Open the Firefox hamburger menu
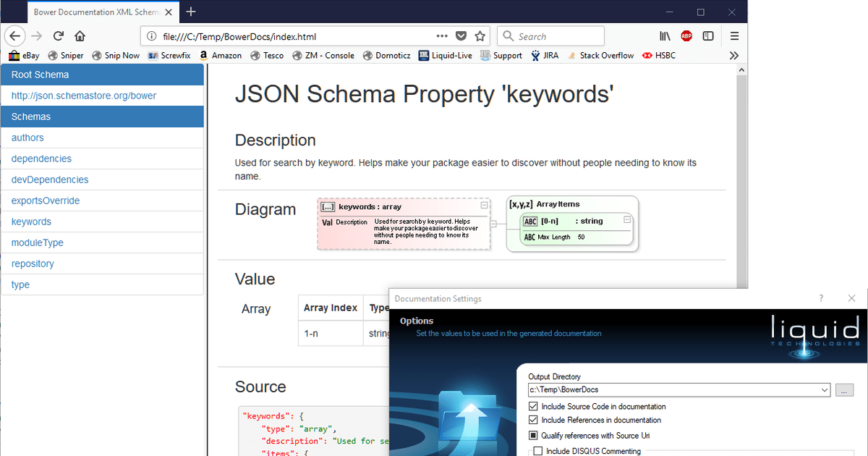The image size is (868, 456). (734, 35)
